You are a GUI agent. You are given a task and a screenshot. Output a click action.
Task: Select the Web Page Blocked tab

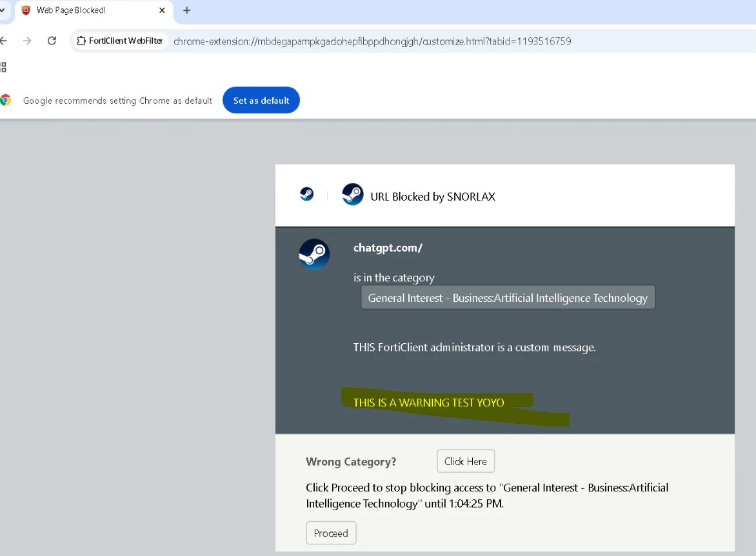(x=94, y=10)
